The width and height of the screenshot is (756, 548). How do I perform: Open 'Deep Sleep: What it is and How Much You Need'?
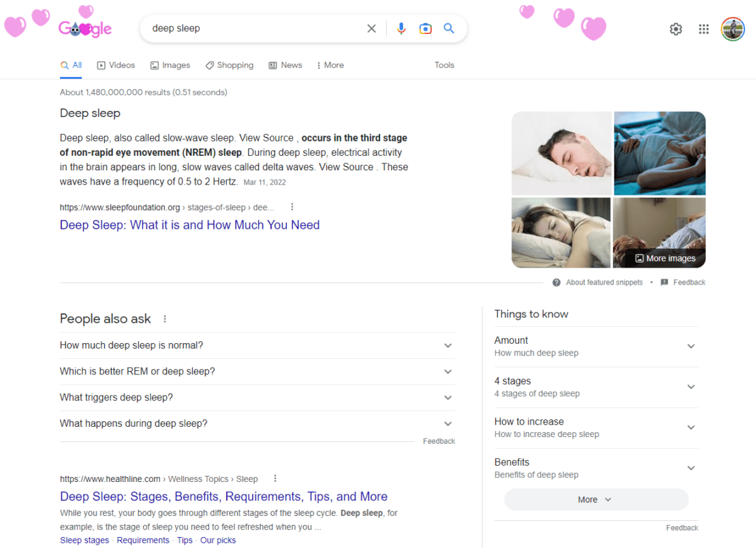(x=189, y=225)
